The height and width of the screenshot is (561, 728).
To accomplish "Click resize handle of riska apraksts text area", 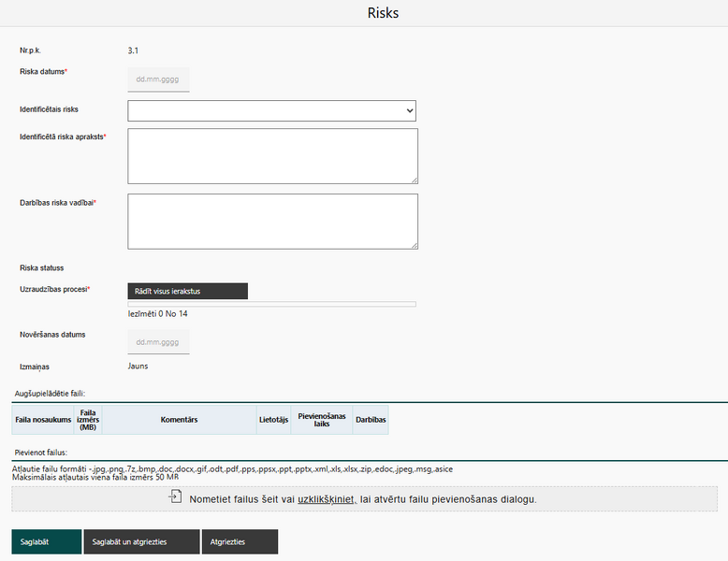I will [x=414, y=180].
